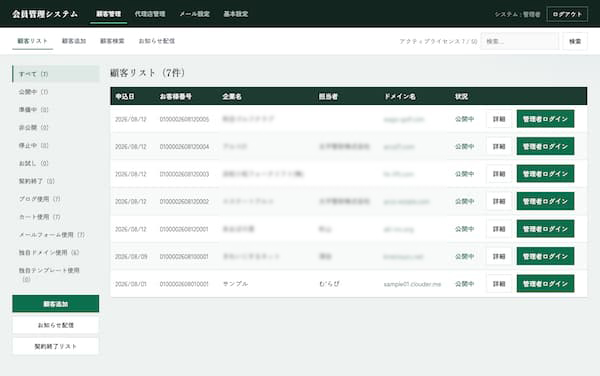Click the サンプル company name cell
600x376 pixels.
(235, 284)
